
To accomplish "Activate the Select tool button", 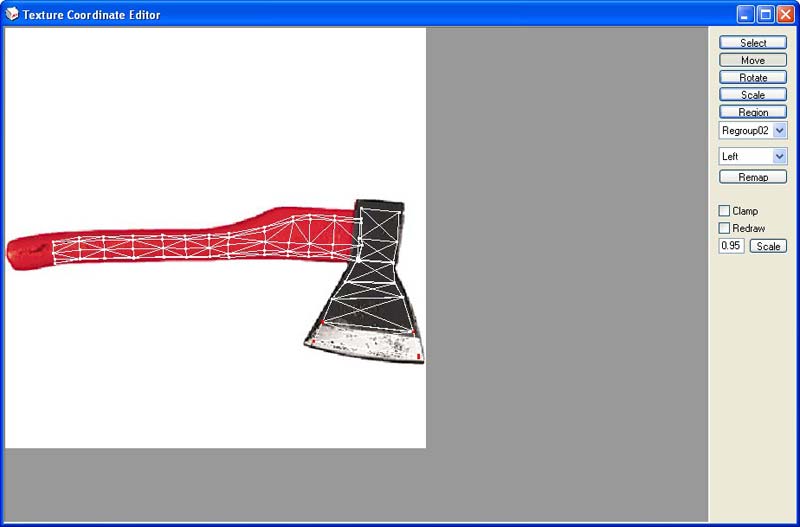I will 753,43.
